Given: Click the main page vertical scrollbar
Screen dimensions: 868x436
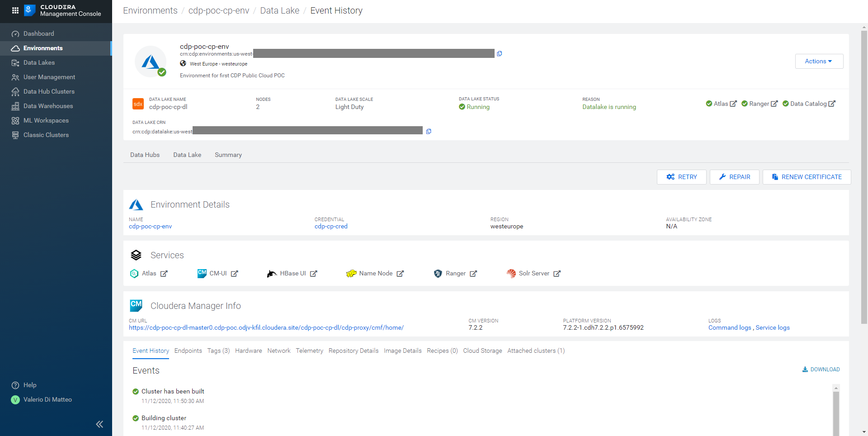Looking at the screenshot, I should [864, 176].
